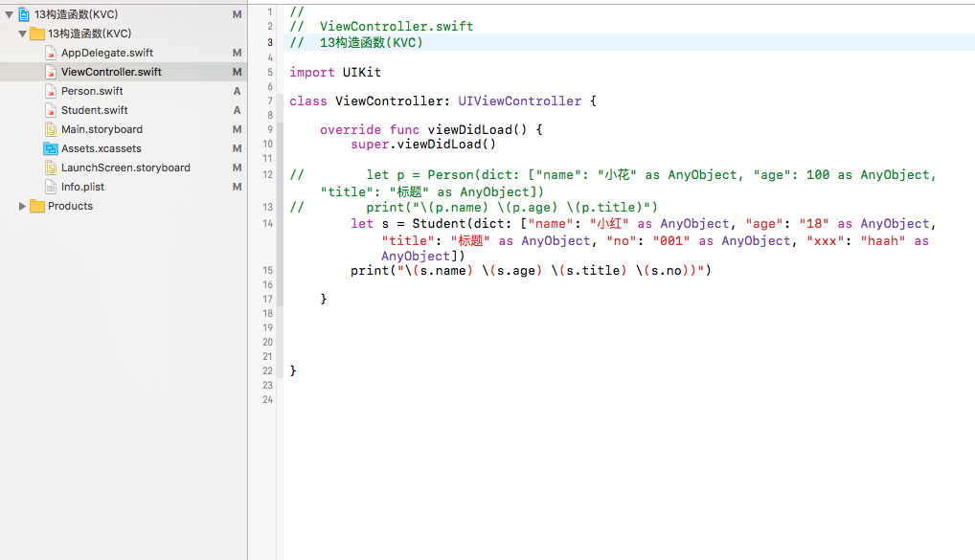975x560 pixels.
Task: Click the Person.swift Swift file icon
Action: (x=51, y=91)
